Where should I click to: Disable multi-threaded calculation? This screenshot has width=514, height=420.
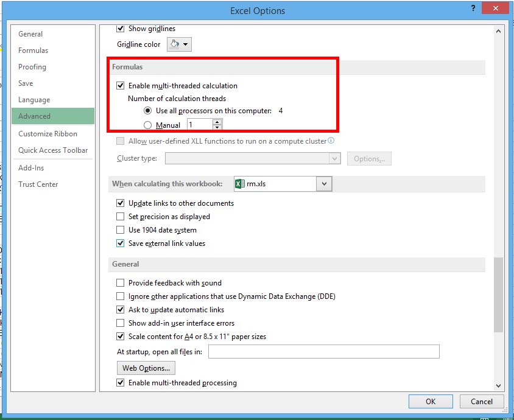tap(120, 85)
